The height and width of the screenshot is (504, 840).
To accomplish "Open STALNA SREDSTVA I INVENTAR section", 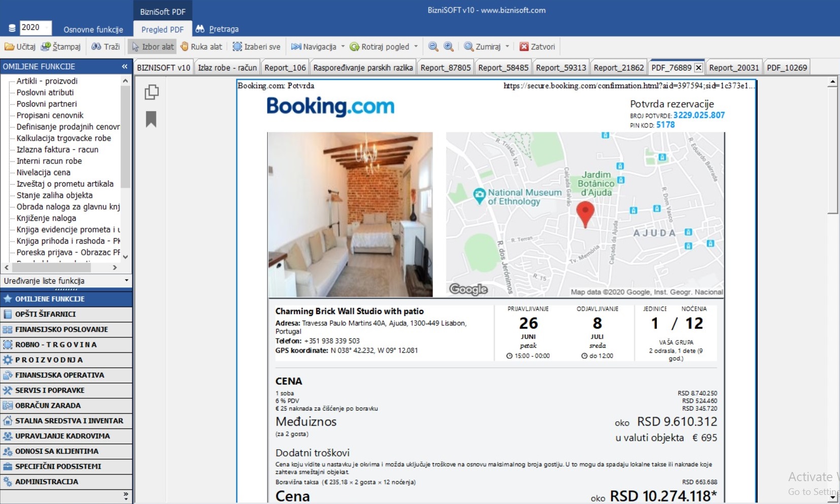I will 66,421.
